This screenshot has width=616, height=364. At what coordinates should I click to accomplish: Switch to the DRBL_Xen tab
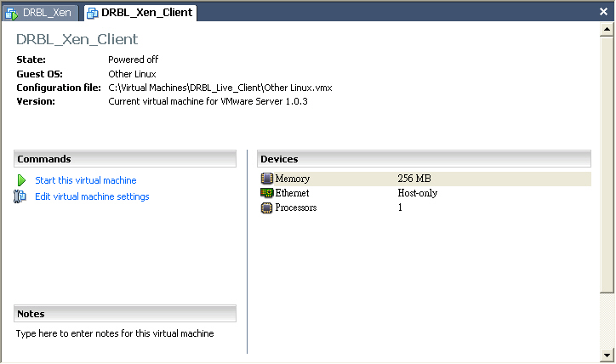[41, 13]
